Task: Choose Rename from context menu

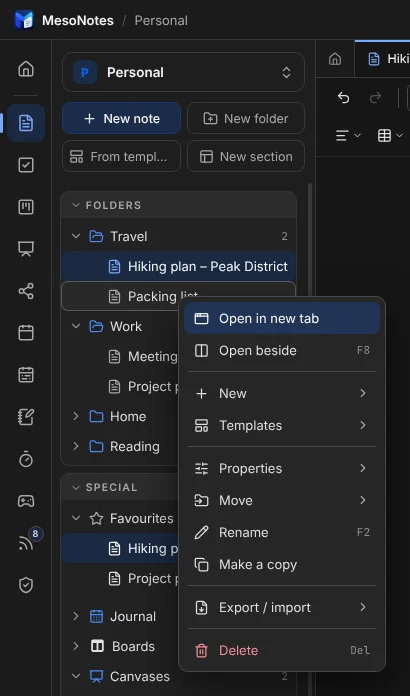Action: pos(282,532)
